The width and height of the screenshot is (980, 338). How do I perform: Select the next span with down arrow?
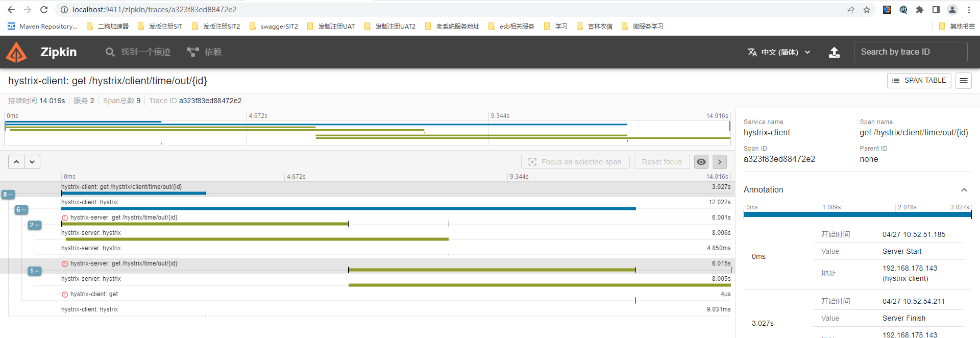coord(32,162)
